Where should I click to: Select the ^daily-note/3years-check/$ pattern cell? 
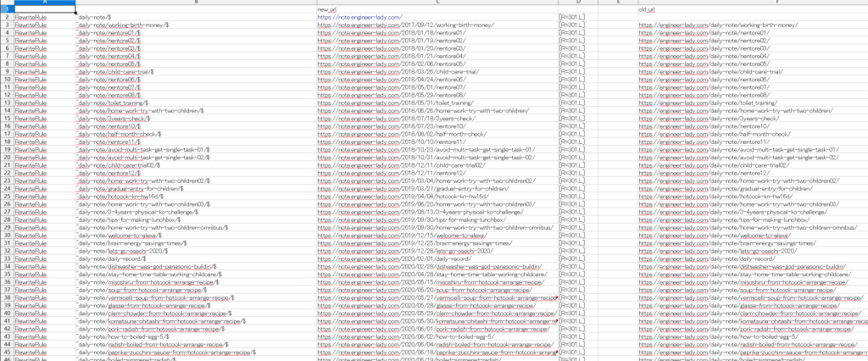tap(196, 118)
